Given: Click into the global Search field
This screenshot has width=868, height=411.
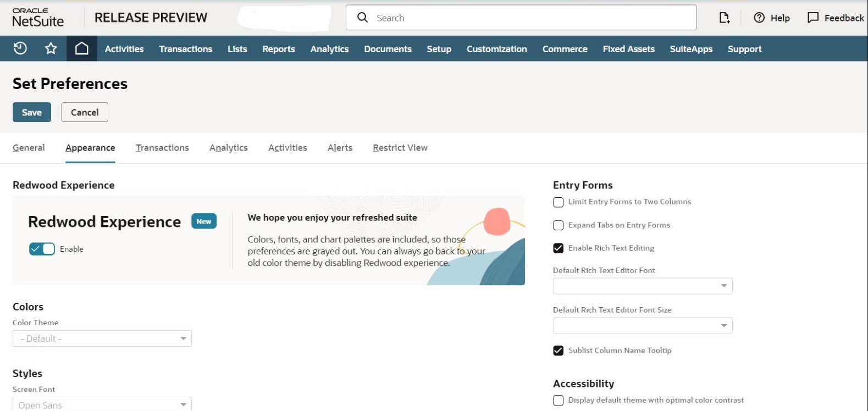Looking at the screenshot, I should point(521,18).
